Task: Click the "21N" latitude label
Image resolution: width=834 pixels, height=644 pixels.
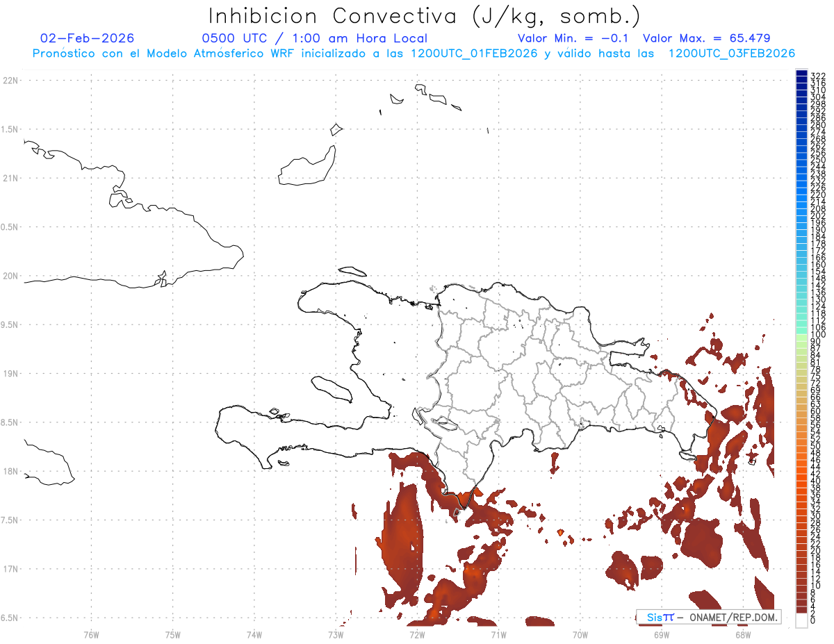Action: click(10, 178)
